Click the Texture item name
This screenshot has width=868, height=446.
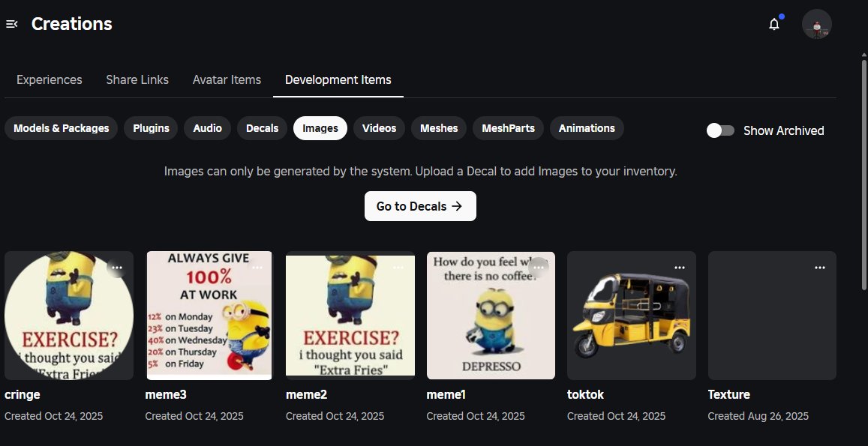click(729, 395)
